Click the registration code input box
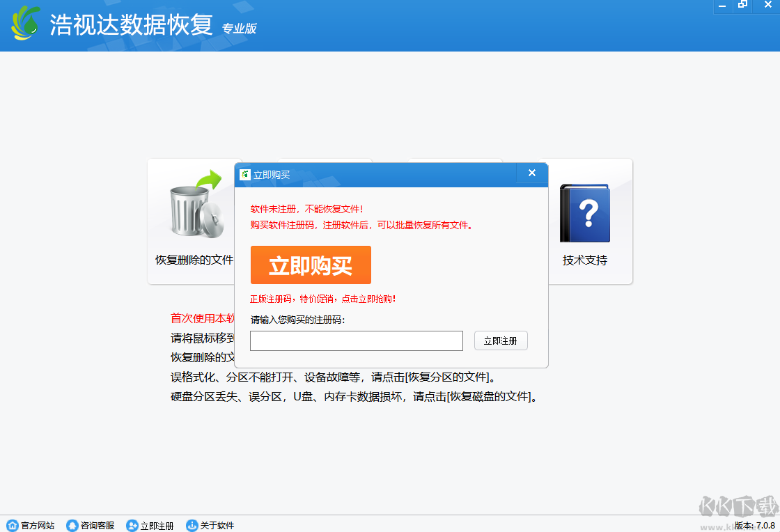 (356, 341)
